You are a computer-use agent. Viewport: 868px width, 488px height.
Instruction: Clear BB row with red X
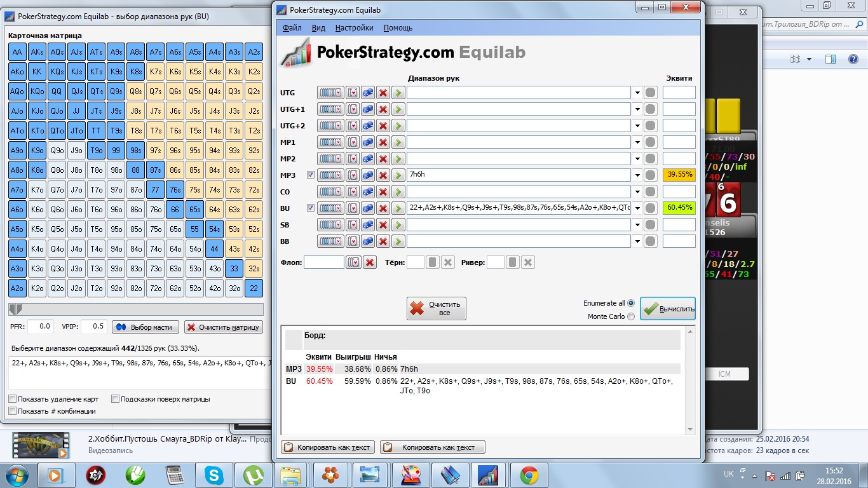[x=383, y=241]
